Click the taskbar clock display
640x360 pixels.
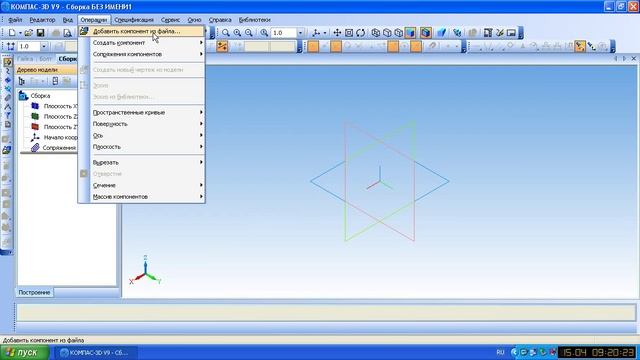click(596, 352)
